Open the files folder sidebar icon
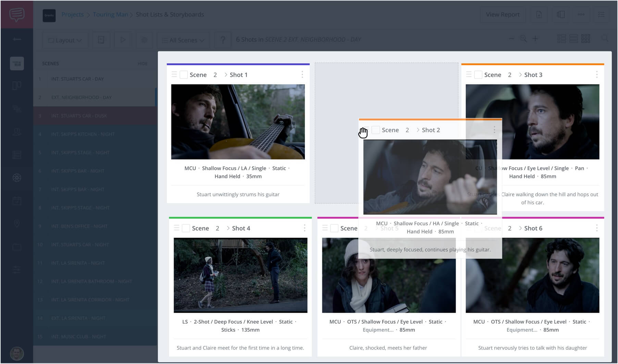Screen dimensions: 618x364 tap(17, 247)
